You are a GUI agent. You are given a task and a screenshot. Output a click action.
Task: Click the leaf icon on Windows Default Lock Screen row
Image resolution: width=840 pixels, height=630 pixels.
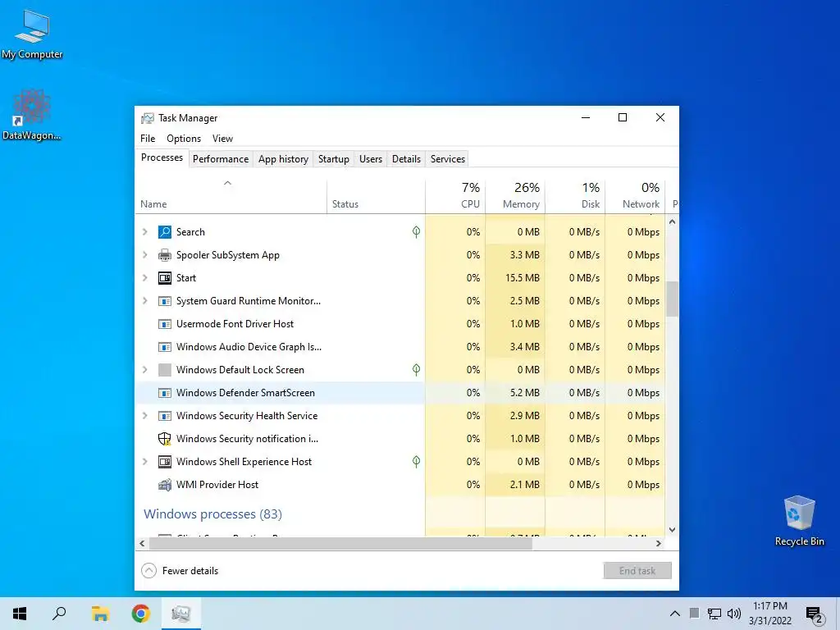pos(416,370)
